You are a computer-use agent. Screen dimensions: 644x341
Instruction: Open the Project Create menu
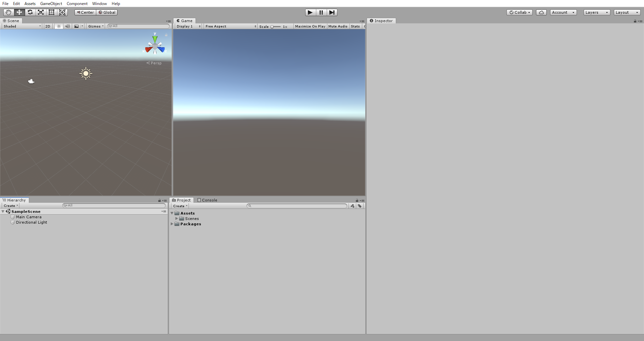(x=180, y=206)
